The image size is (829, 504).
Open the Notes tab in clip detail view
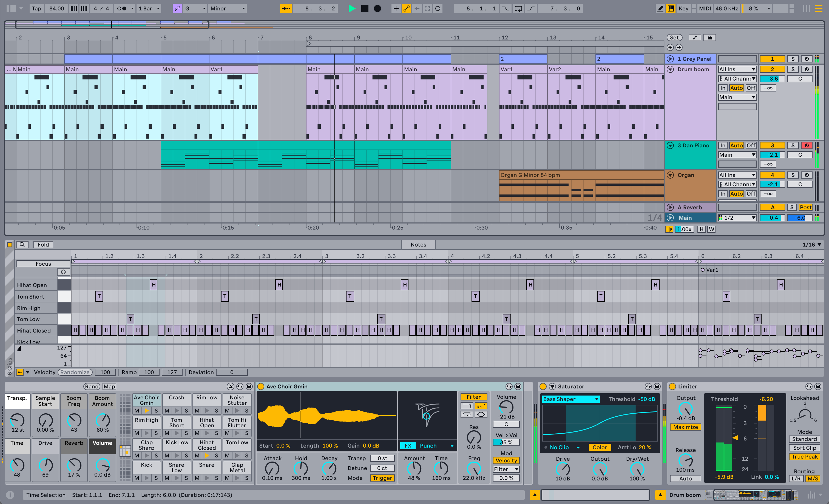[x=418, y=244]
